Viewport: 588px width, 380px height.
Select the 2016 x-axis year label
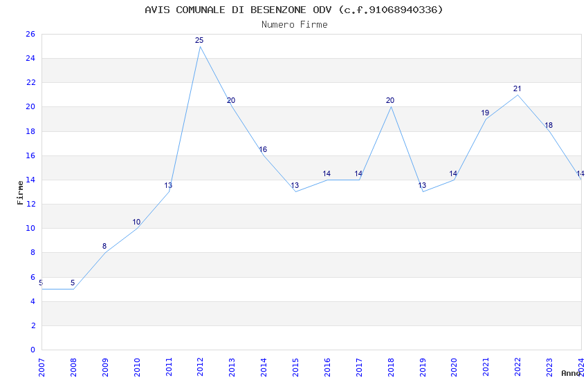327,367
